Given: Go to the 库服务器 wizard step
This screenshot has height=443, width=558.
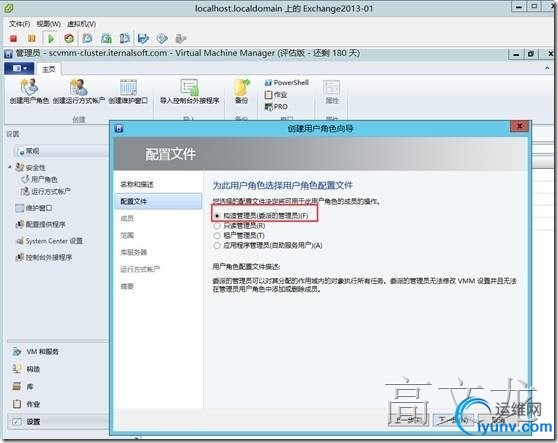Looking at the screenshot, I should click(x=133, y=252).
